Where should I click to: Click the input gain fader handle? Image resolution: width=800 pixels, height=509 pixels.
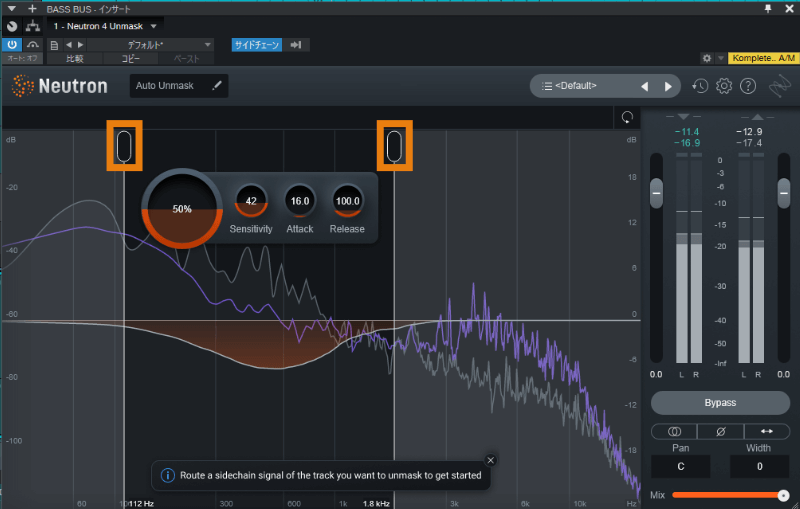point(656,193)
